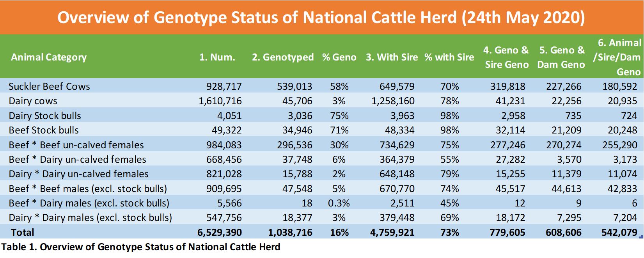Click the orange table title banner

[322, 18]
